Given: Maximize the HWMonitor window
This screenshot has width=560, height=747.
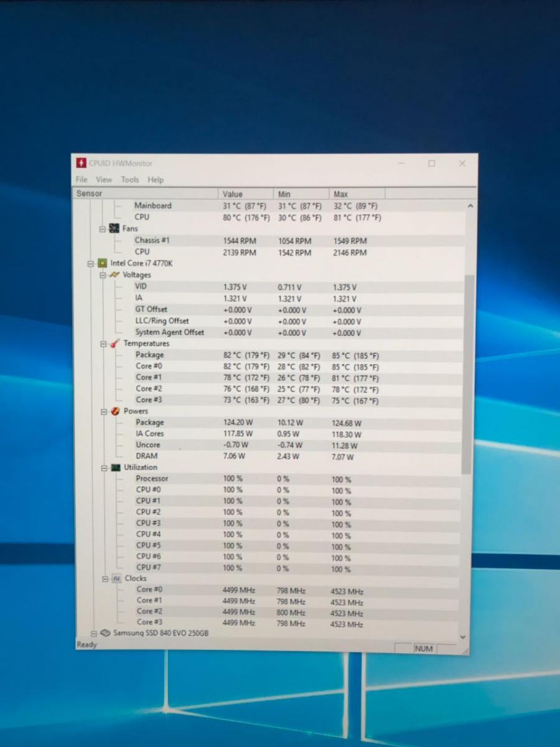Looking at the screenshot, I should 431,164.
